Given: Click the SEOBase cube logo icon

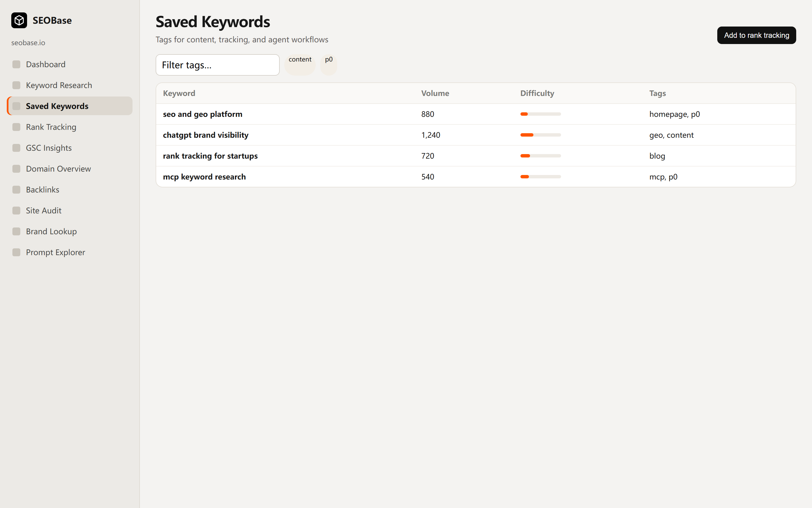Looking at the screenshot, I should [x=19, y=21].
